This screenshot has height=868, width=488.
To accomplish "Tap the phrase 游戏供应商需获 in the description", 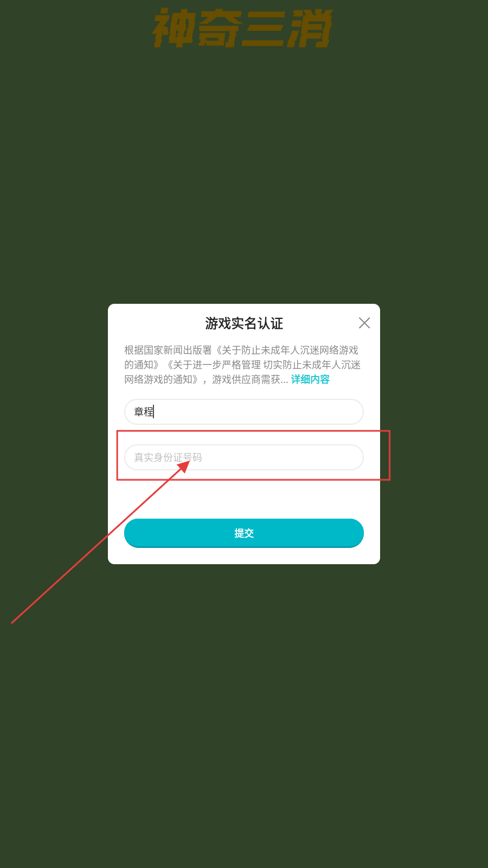I will point(246,379).
